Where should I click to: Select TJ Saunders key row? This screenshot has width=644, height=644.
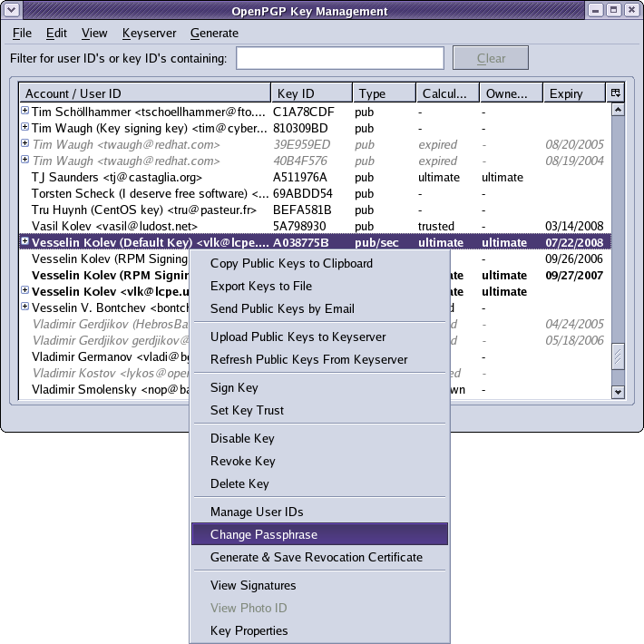click(x=315, y=178)
